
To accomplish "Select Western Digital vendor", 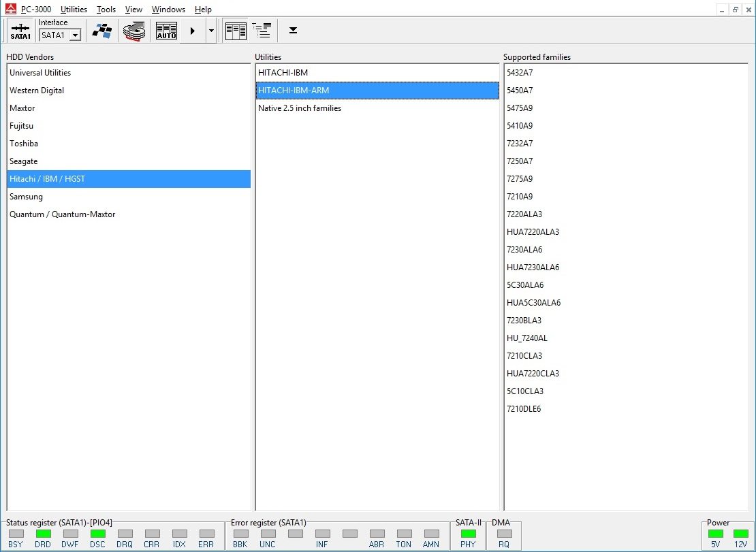I will [x=129, y=91].
